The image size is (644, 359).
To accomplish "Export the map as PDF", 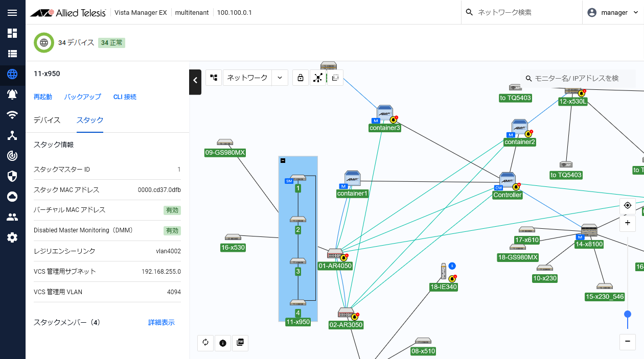I will 240,343.
